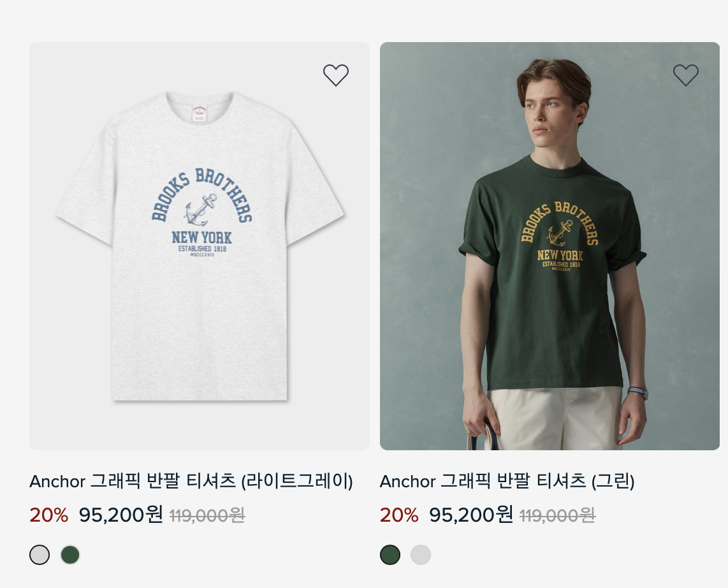Viewport: 728px width, 588px height.
Task: Click the model's face in green shirt photo
Action: pyautogui.click(x=550, y=112)
